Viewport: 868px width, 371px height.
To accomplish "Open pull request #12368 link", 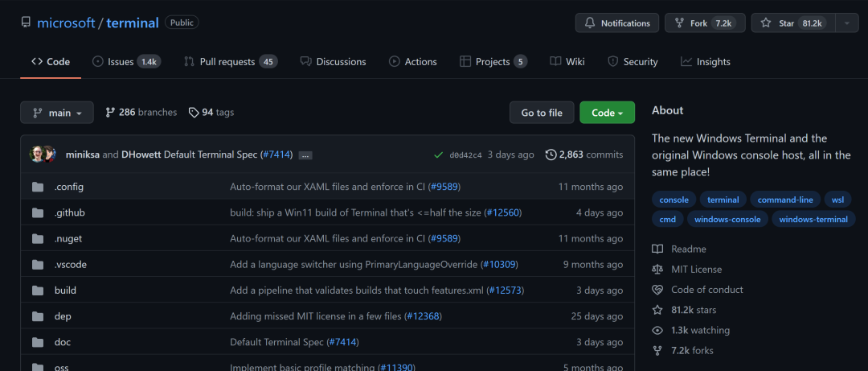I will (423, 316).
